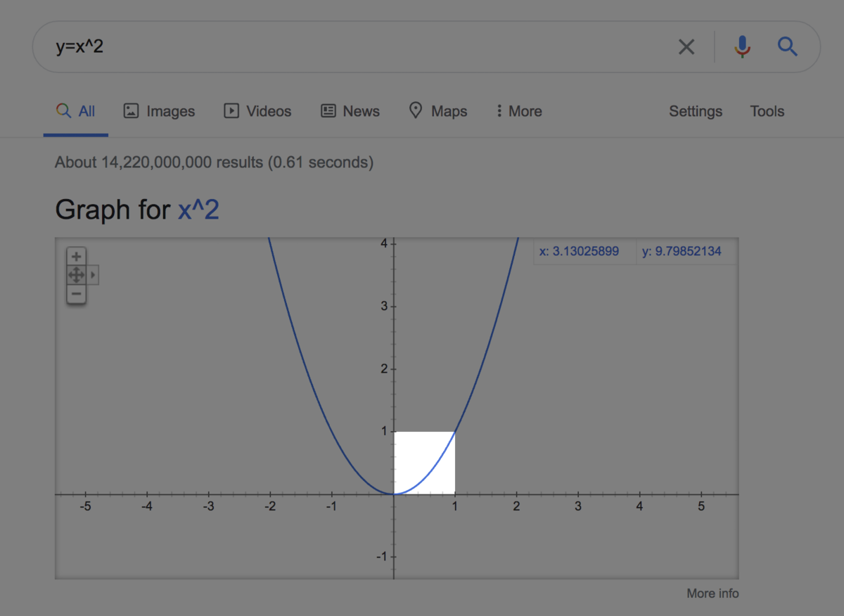The height and width of the screenshot is (616, 844).
Task: Open search Tools
Action: pos(767,111)
